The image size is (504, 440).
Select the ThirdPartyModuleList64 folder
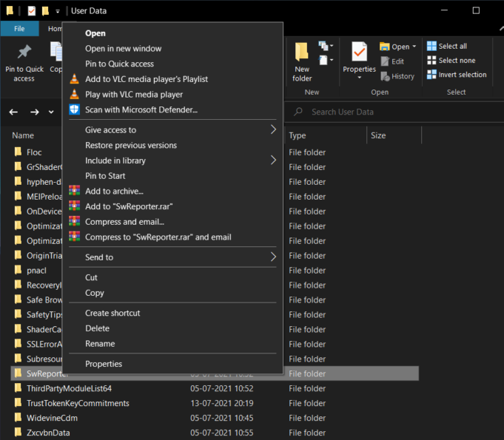(69, 388)
